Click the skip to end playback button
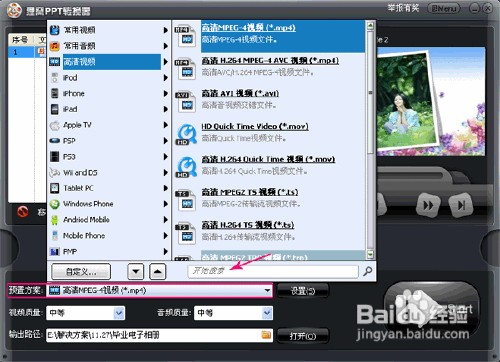This screenshot has width=500, height=362. (461, 205)
